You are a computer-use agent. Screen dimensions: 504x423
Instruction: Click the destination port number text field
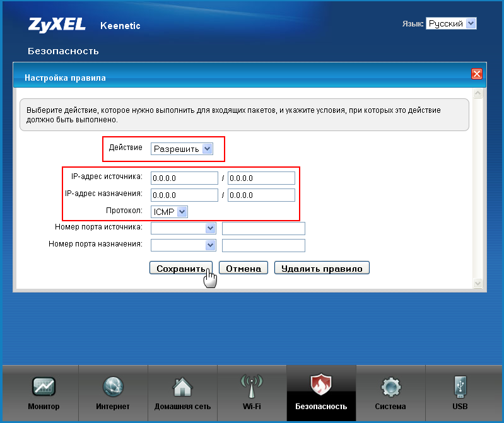264,245
